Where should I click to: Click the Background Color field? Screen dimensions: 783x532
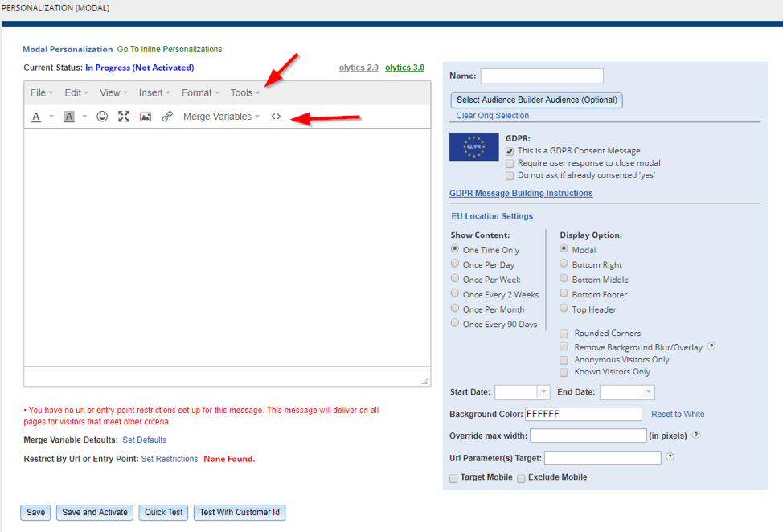(583, 414)
